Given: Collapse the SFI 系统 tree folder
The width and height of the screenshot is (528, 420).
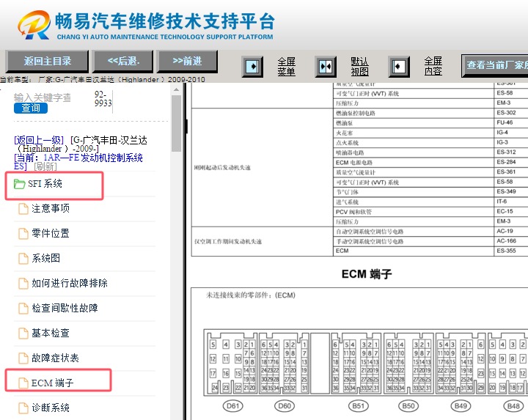Looking at the screenshot, I should (x=45, y=184).
